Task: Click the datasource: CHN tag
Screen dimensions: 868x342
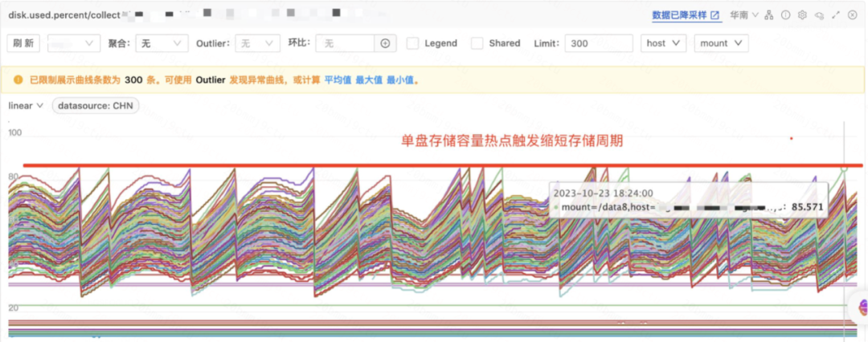Action: (96, 106)
